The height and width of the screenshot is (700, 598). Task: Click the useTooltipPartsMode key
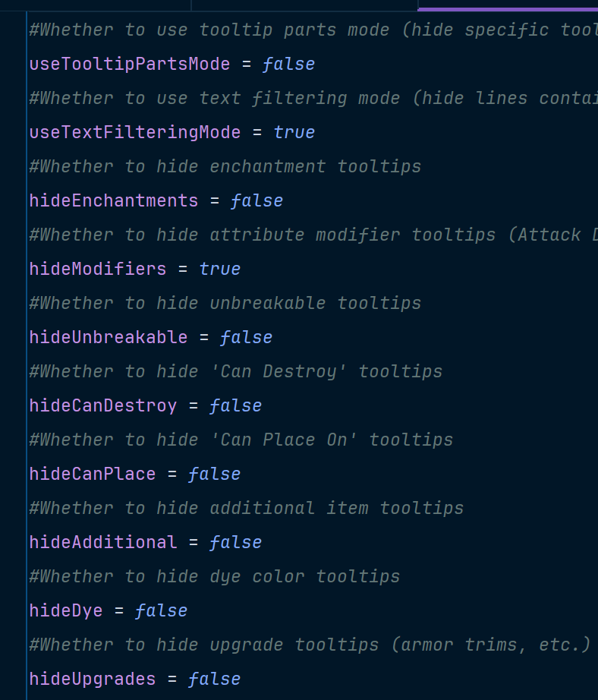tap(130, 65)
